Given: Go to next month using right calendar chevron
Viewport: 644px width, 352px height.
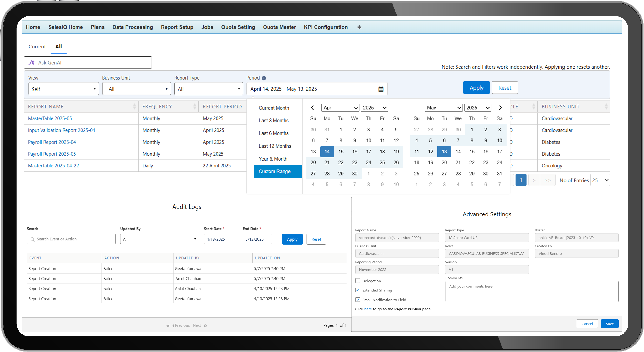Looking at the screenshot, I should 500,108.
